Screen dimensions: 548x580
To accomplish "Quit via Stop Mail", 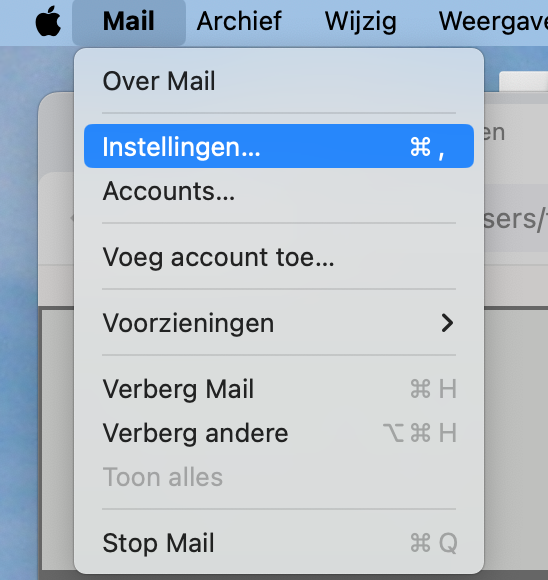I will [279, 543].
